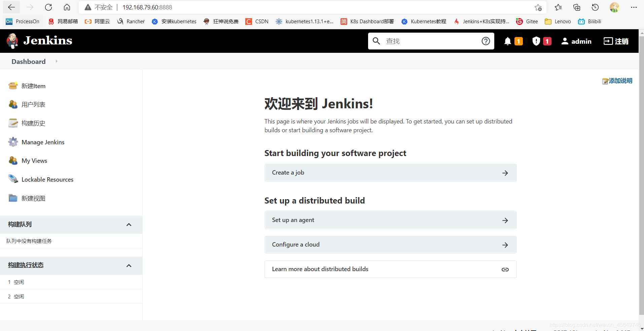Open Bilibili bookmark
644x331 pixels.
coord(589,22)
